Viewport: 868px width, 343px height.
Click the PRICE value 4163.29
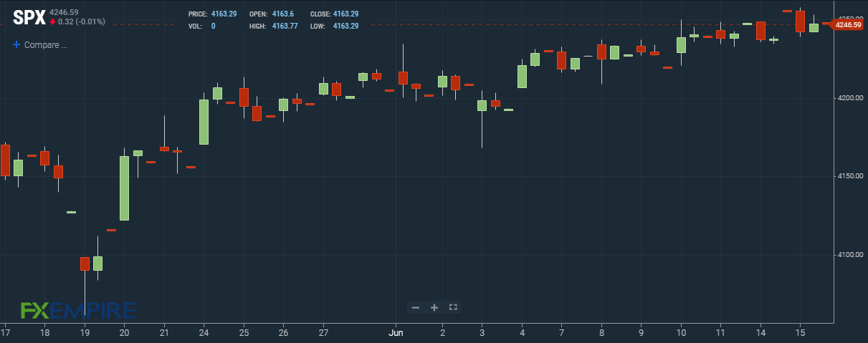(224, 14)
